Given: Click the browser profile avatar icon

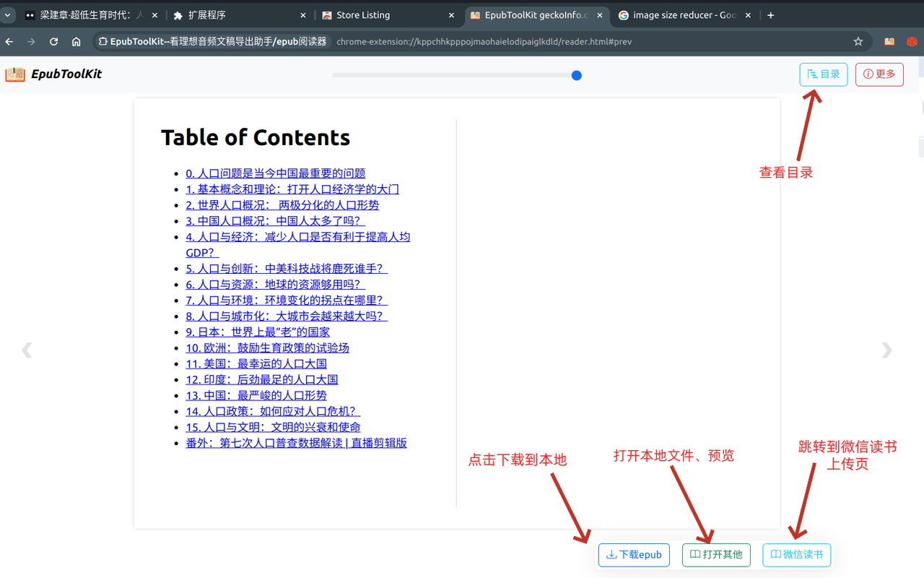Looking at the screenshot, I should coord(911,42).
